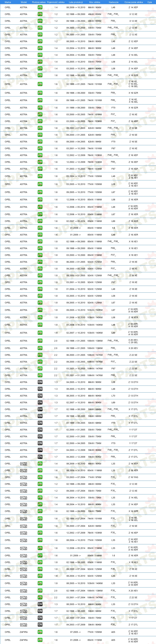Click the Moc silnika column header
Image resolution: width=156 pixels, height=644 pixels.
point(95,2)
